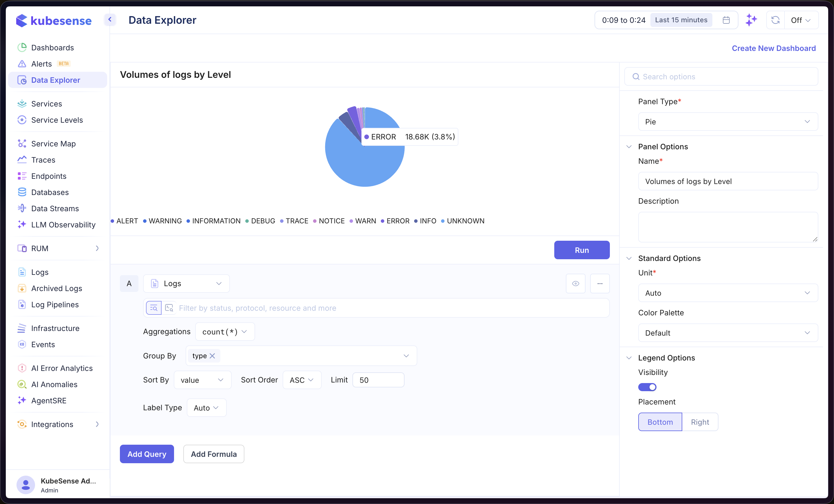Toggle UNKNOWN series in legend

tap(463, 221)
